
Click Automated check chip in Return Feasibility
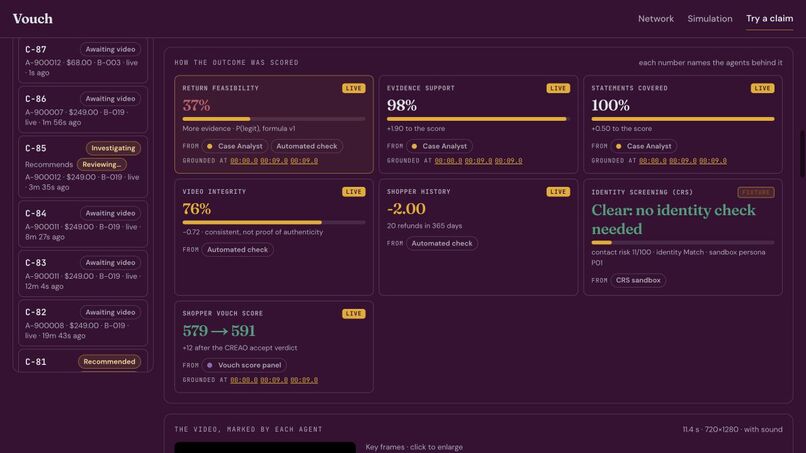click(x=307, y=146)
